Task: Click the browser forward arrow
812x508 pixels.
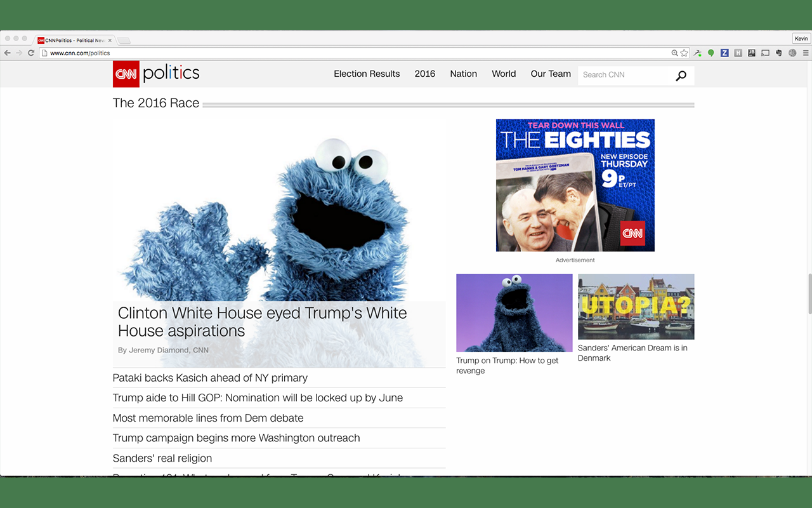Action: [19, 53]
